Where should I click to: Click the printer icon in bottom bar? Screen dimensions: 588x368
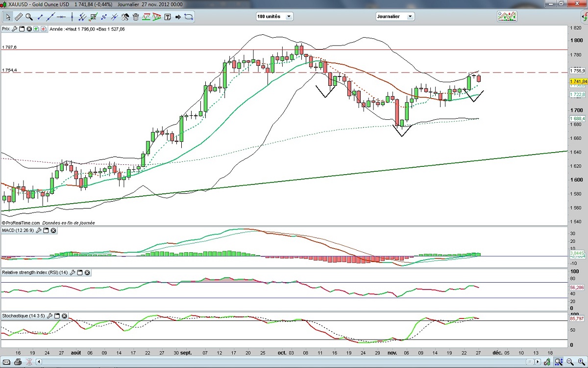pyautogui.click(x=18, y=362)
